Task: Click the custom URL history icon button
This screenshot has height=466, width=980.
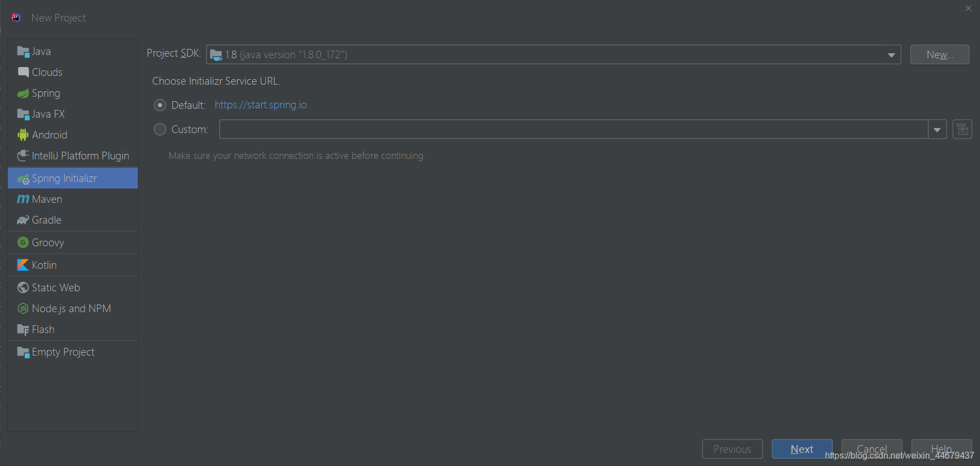Action: (x=962, y=129)
